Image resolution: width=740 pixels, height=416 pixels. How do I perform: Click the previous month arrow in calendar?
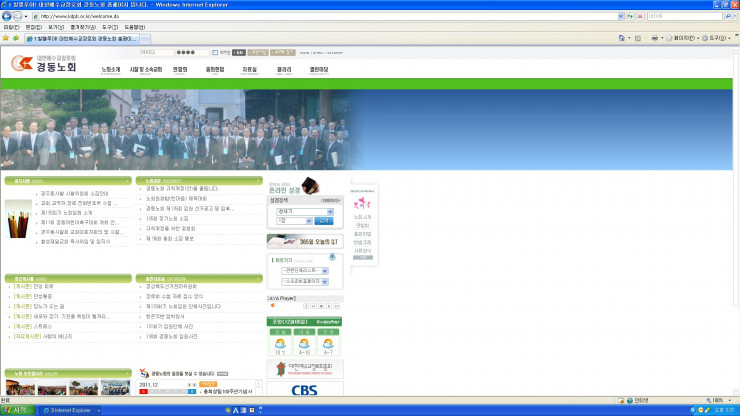click(x=189, y=385)
